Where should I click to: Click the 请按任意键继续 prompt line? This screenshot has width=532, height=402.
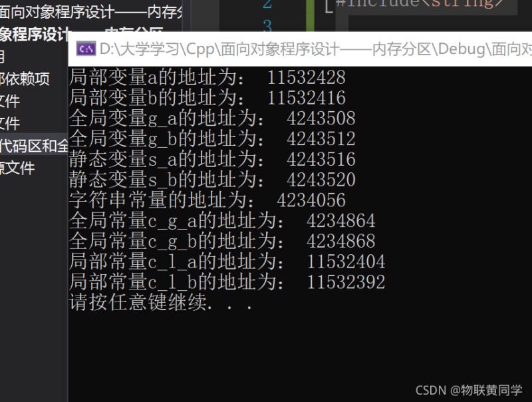(x=161, y=302)
